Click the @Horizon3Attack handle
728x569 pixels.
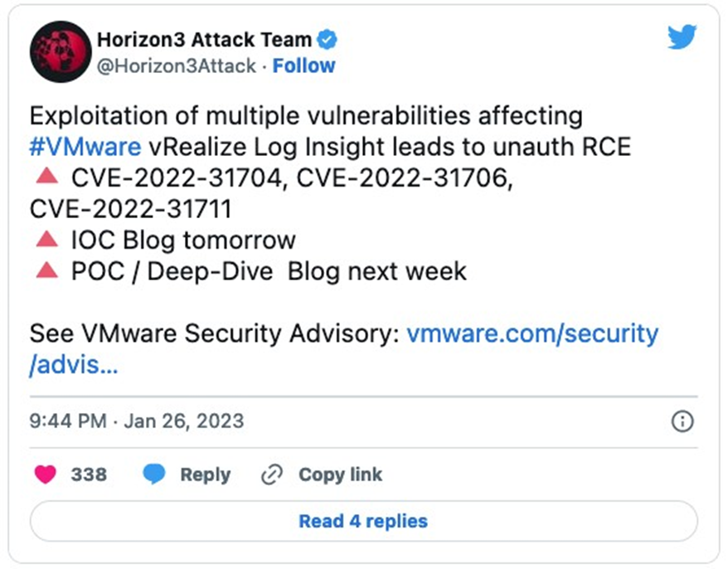(177, 66)
